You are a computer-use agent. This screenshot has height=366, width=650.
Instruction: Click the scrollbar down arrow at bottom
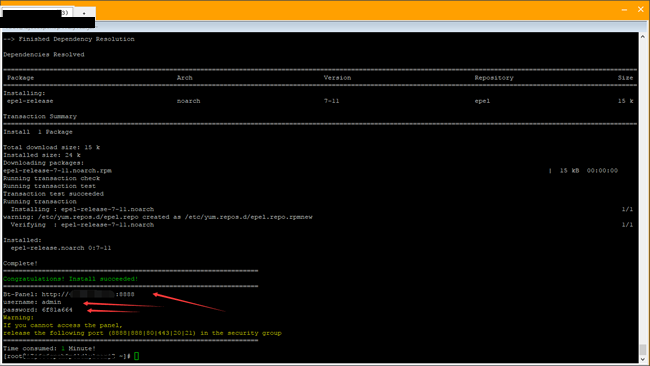643,359
